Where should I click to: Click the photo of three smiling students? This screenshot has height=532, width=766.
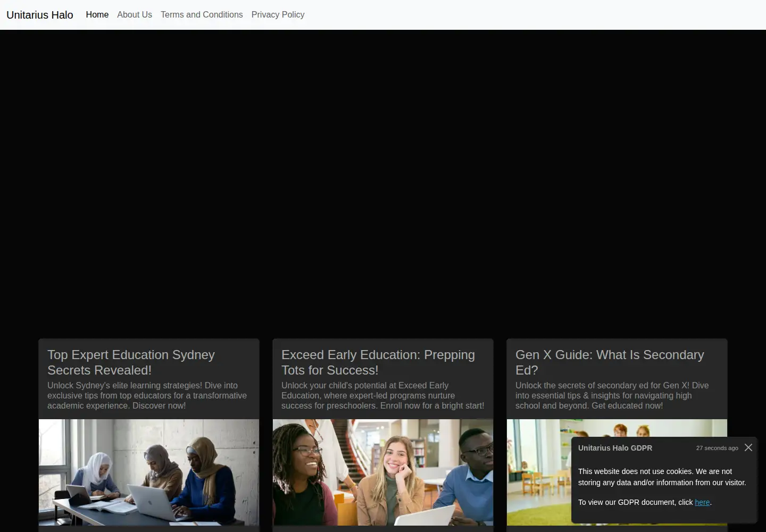[x=383, y=472]
